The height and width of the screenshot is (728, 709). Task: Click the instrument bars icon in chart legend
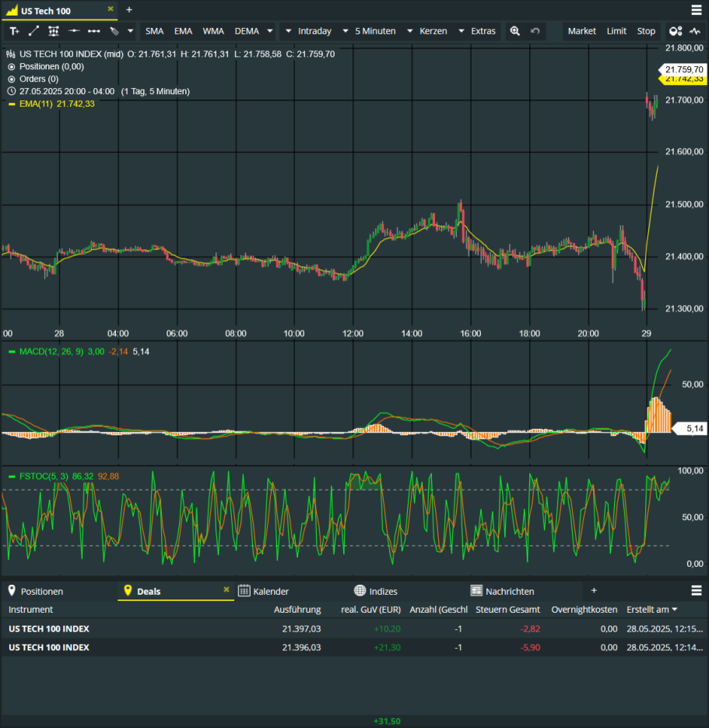point(11,55)
